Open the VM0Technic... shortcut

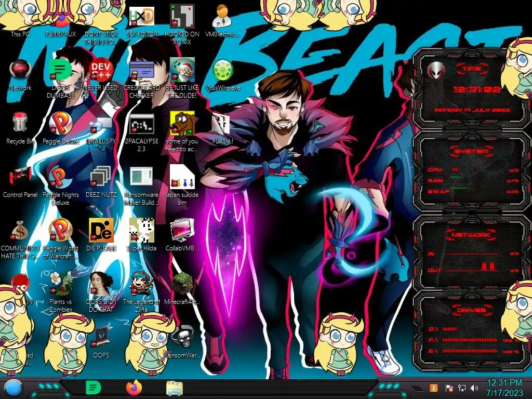(x=222, y=20)
